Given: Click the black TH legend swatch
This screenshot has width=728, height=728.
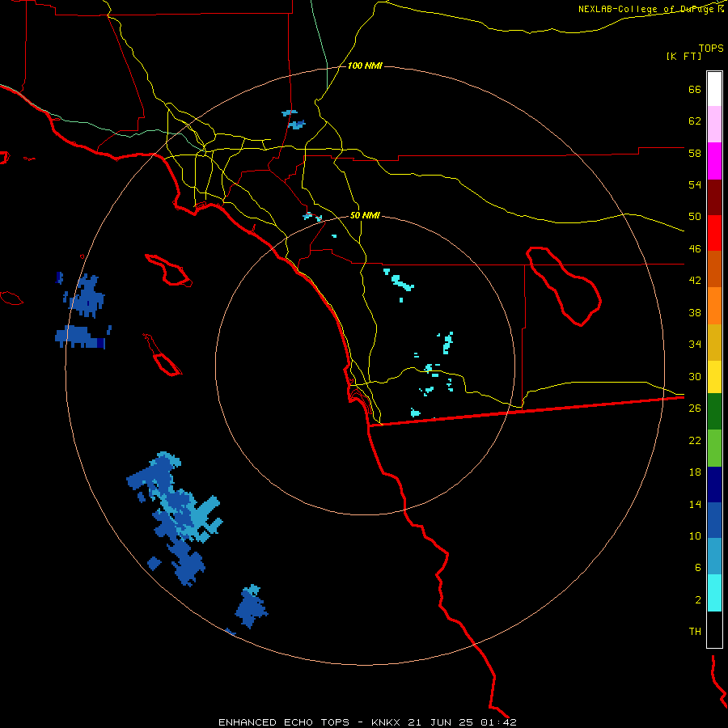Looking at the screenshot, I should tap(714, 629).
